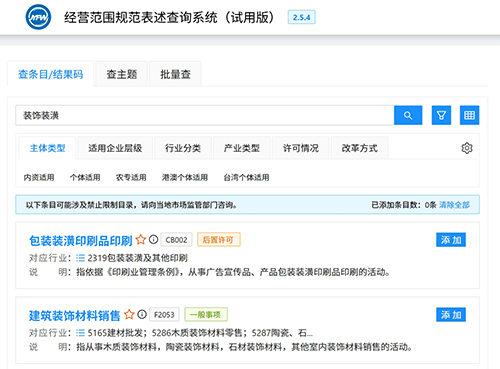
Task: Switch to the grid table view icon
Action: point(469,115)
